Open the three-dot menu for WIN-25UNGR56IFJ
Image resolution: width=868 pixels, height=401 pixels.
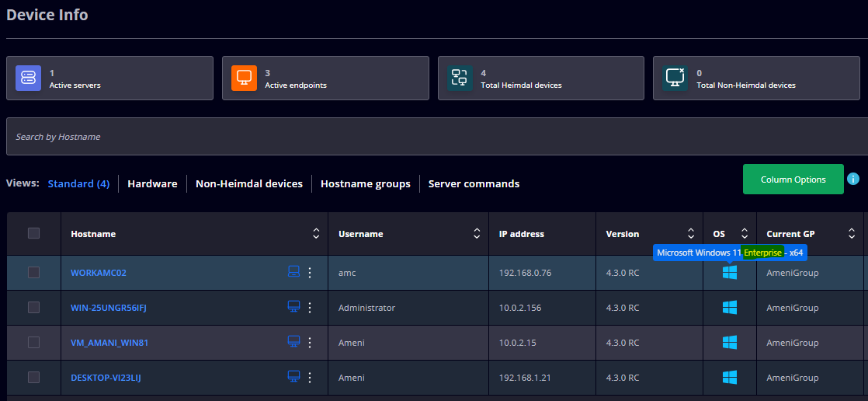(310, 308)
